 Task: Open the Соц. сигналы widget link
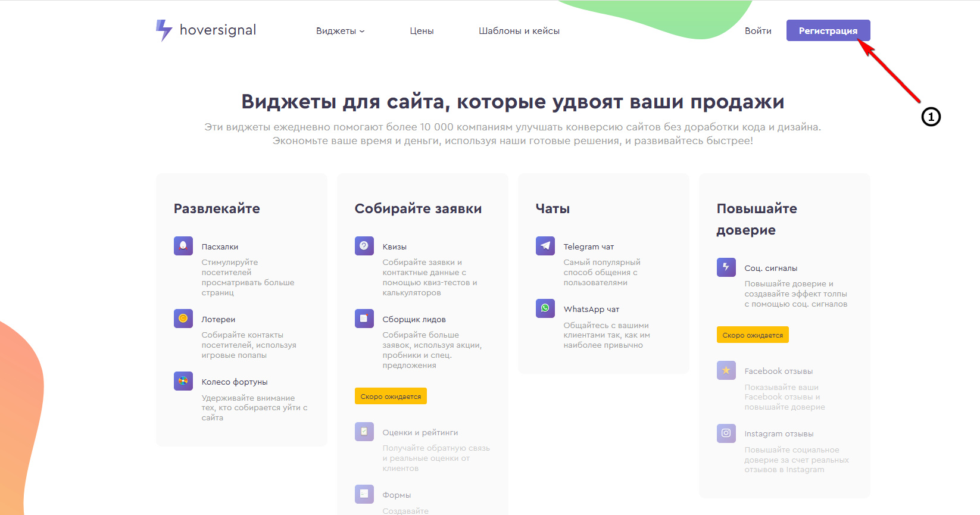click(771, 269)
